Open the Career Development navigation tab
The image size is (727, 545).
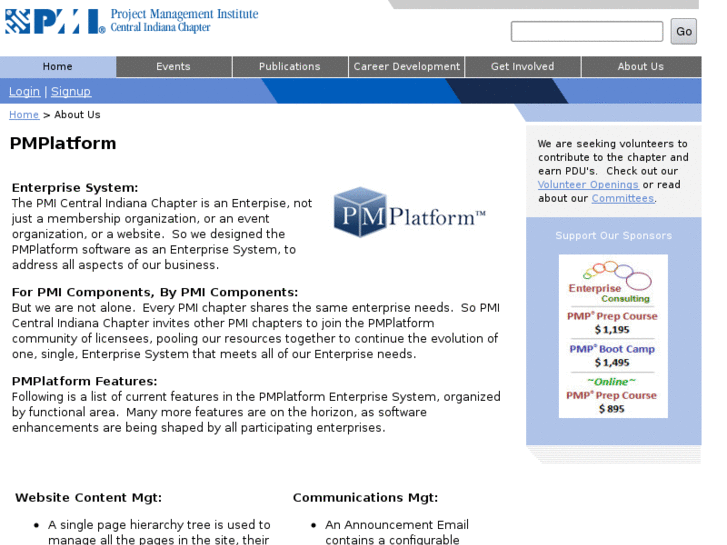click(407, 66)
